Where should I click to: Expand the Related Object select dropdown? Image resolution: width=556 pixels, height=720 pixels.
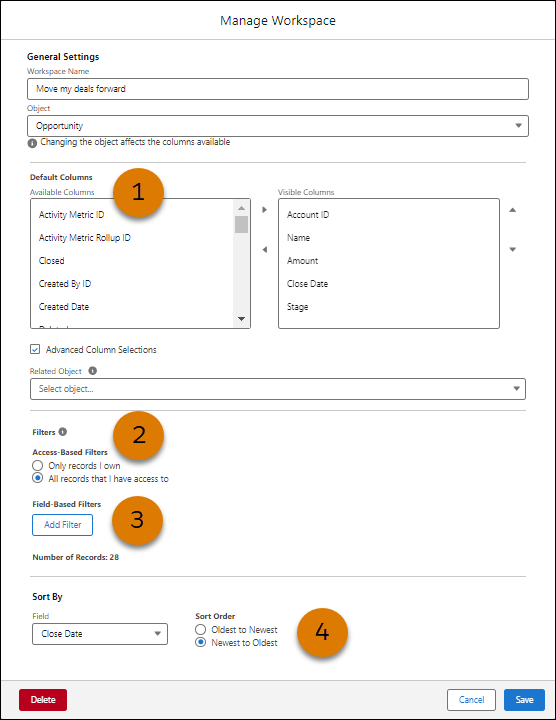click(x=278, y=389)
